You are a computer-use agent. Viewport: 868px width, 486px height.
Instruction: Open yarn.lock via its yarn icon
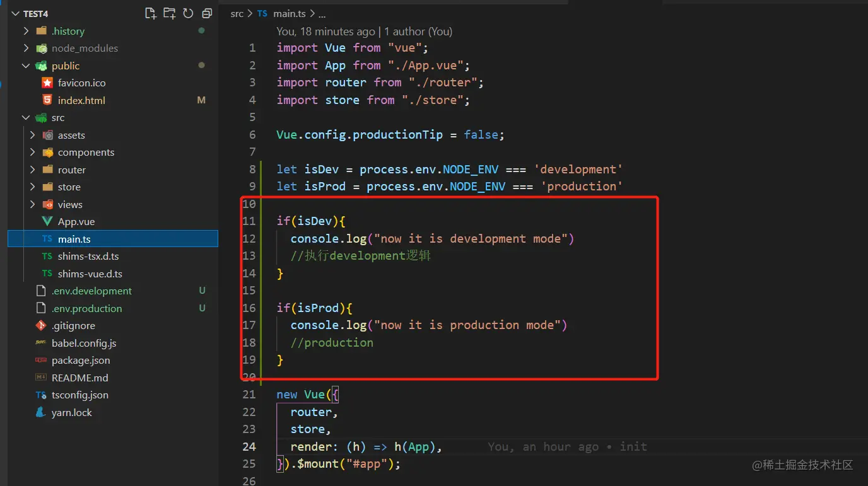pyautogui.click(x=41, y=412)
